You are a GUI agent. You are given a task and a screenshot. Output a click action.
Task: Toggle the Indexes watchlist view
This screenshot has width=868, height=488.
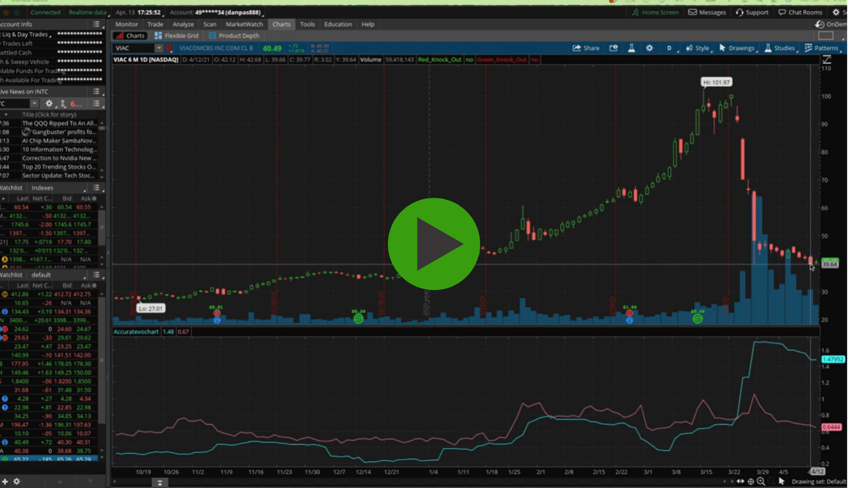(42, 188)
